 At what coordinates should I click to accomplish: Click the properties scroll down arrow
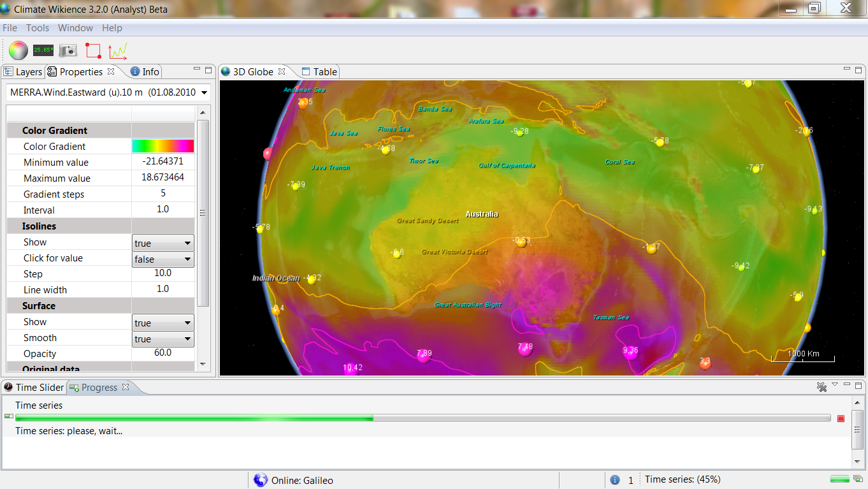point(203,365)
